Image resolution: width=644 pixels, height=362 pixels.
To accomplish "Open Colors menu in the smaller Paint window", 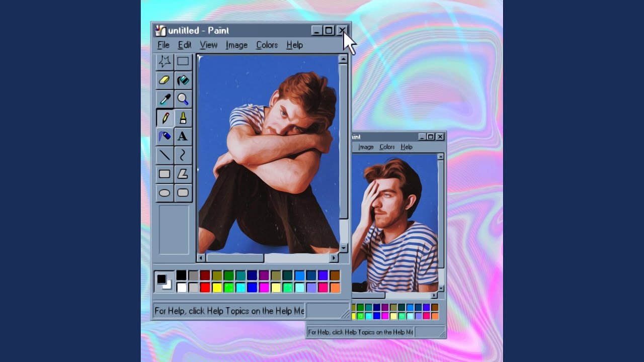I will [387, 147].
